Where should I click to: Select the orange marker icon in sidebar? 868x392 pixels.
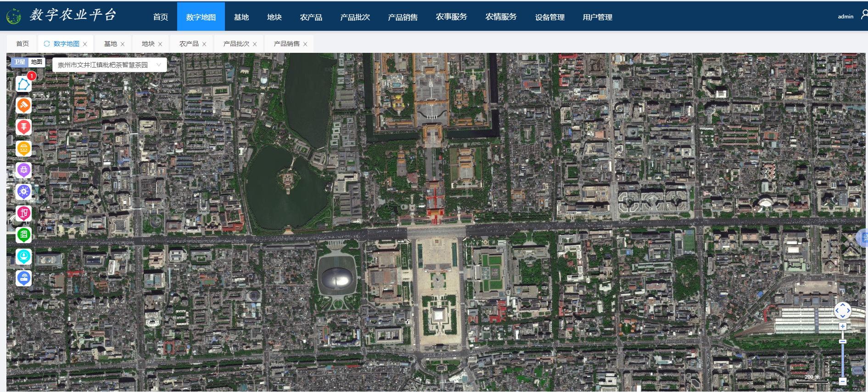[23, 105]
